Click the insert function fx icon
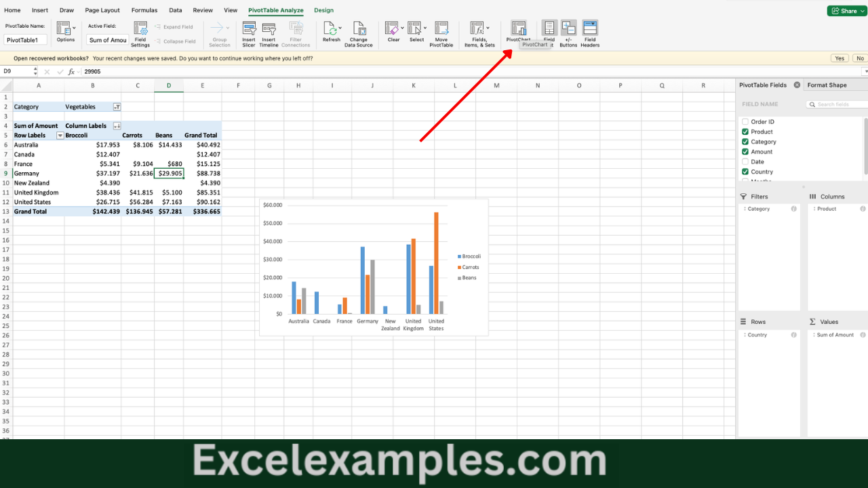This screenshot has width=868, height=488. [x=71, y=71]
